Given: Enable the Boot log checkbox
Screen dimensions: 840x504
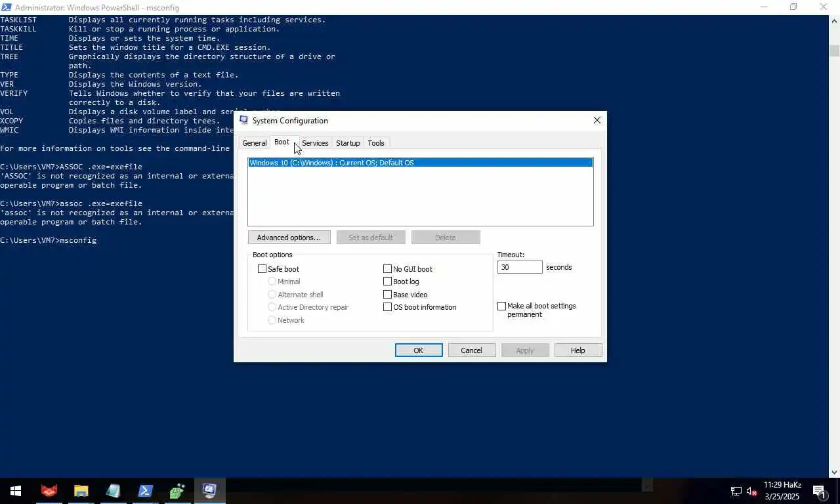Looking at the screenshot, I should tap(387, 282).
